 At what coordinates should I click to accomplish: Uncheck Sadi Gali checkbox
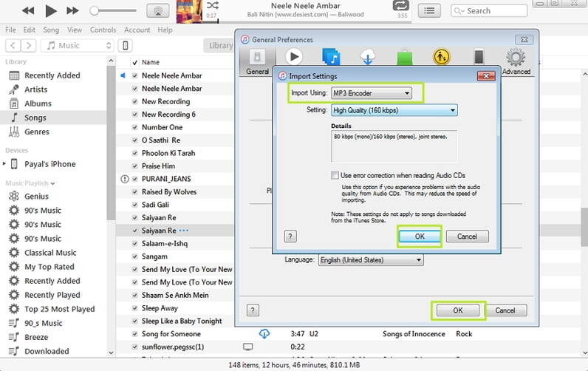(x=135, y=205)
